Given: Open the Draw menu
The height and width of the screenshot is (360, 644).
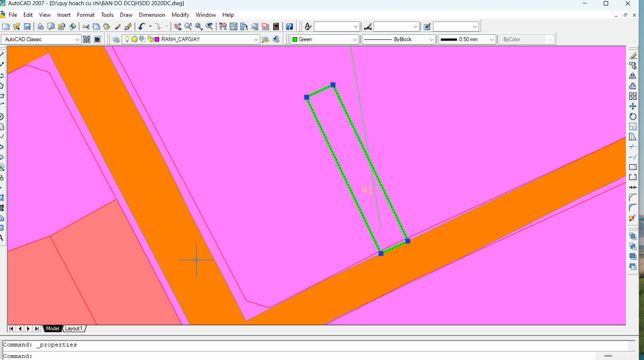Looking at the screenshot, I should point(126,15).
